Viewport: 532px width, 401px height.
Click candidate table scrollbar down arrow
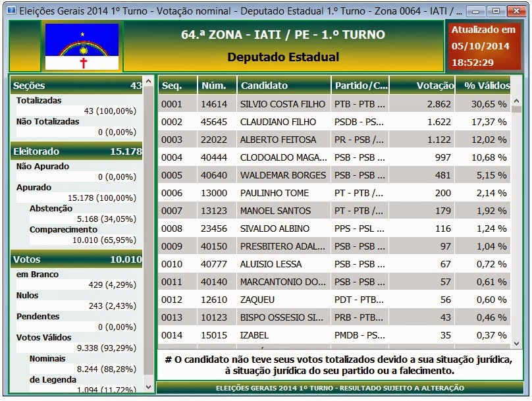tap(516, 343)
